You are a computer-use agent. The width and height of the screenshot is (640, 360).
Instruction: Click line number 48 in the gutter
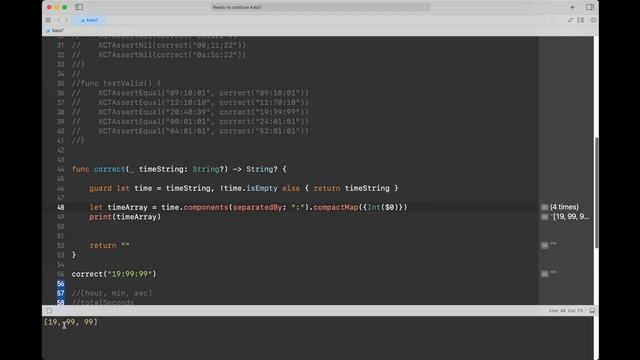(60, 207)
